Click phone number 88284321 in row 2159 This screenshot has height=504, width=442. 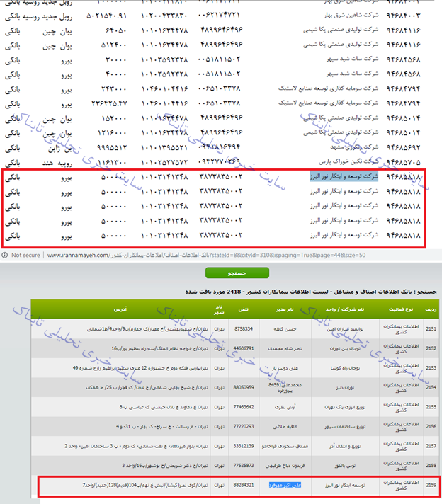coord(242,485)
